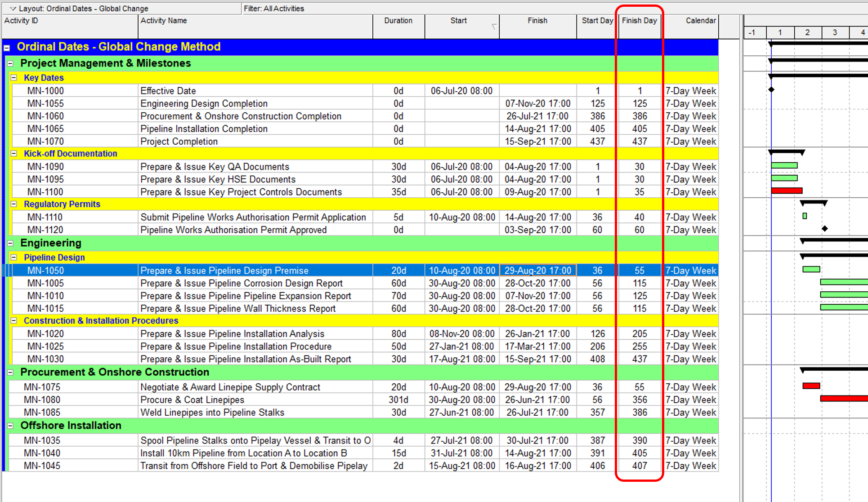This screenshot has width=868, height=502.
Task: Collapse Project Management & Milestones group
Action: click(x=10, y=64)
